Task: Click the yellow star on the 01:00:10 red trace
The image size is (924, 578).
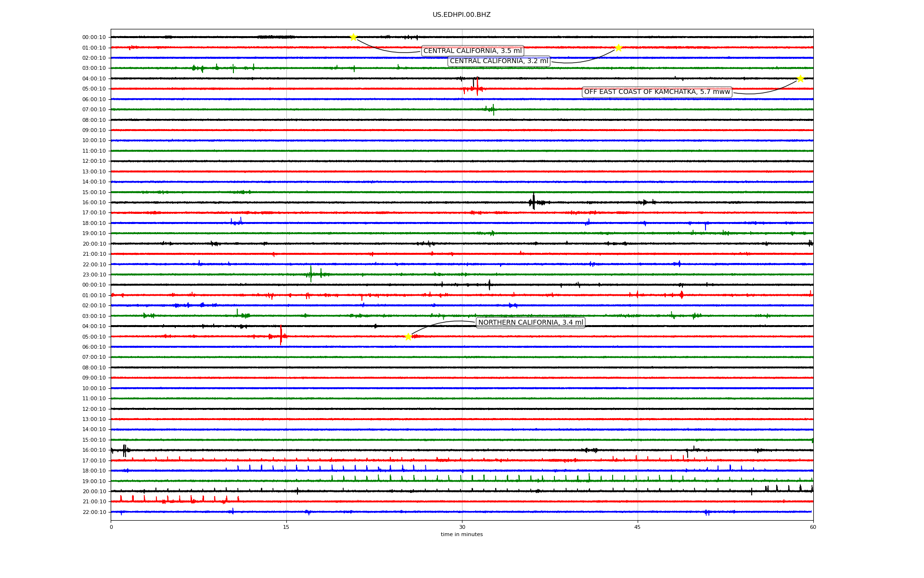Action: pos(618,47)
